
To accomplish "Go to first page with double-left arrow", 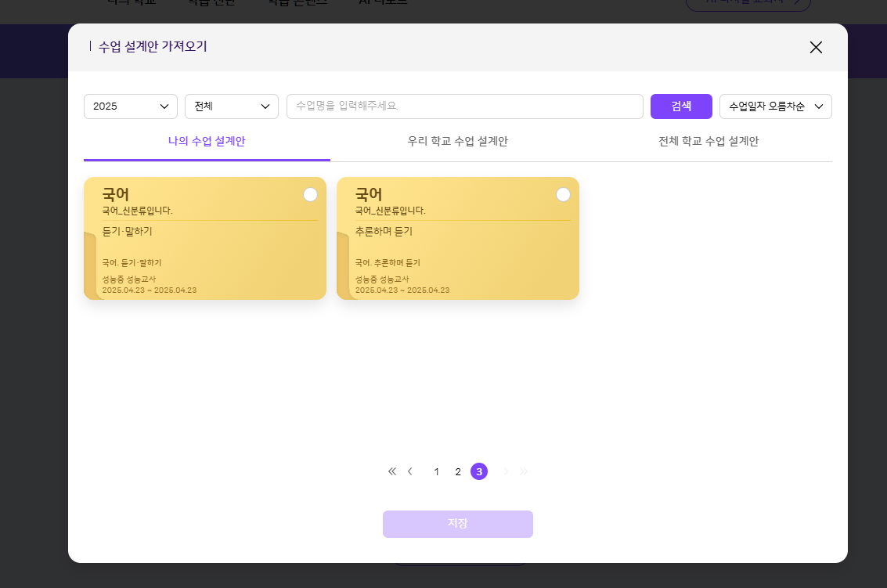I will tap(392, 471).
